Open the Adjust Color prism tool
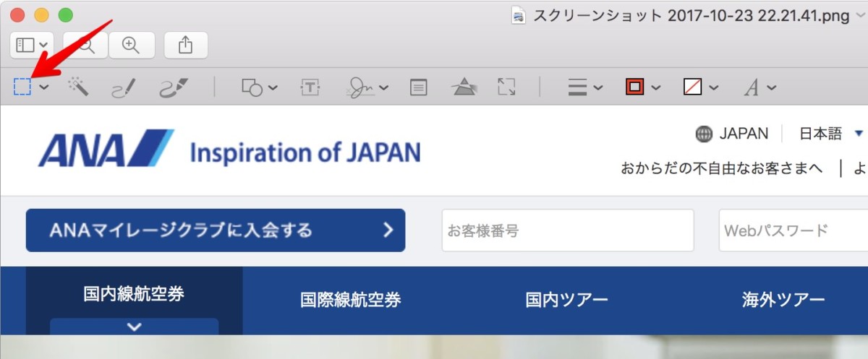The height and width of the screenshot is (359, 868). point(464,87)
